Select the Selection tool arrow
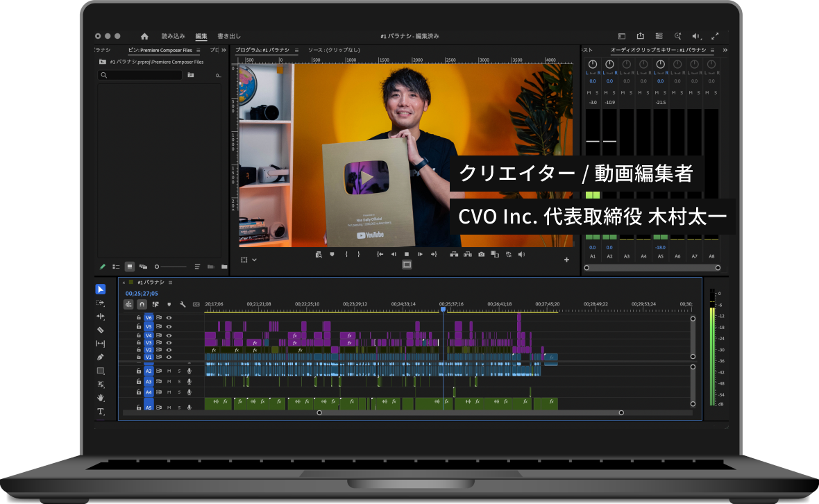 click(x=100, y=289)
